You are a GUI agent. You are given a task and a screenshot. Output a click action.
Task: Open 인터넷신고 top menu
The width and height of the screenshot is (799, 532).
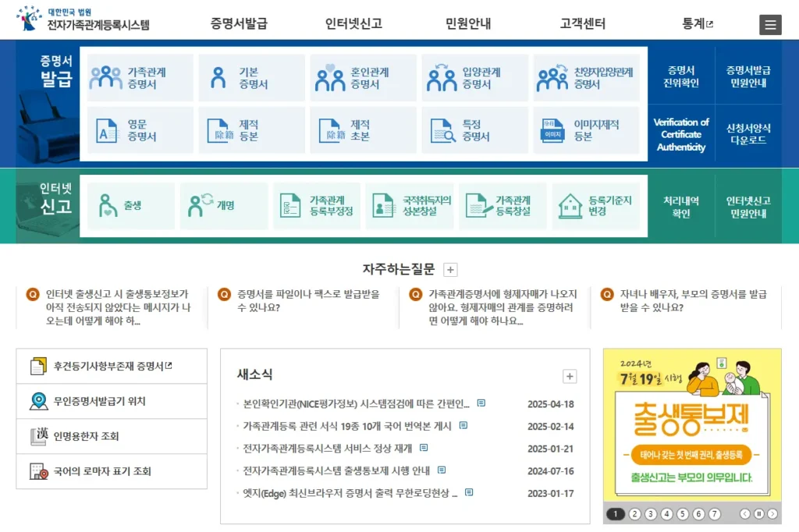point(353,23)
